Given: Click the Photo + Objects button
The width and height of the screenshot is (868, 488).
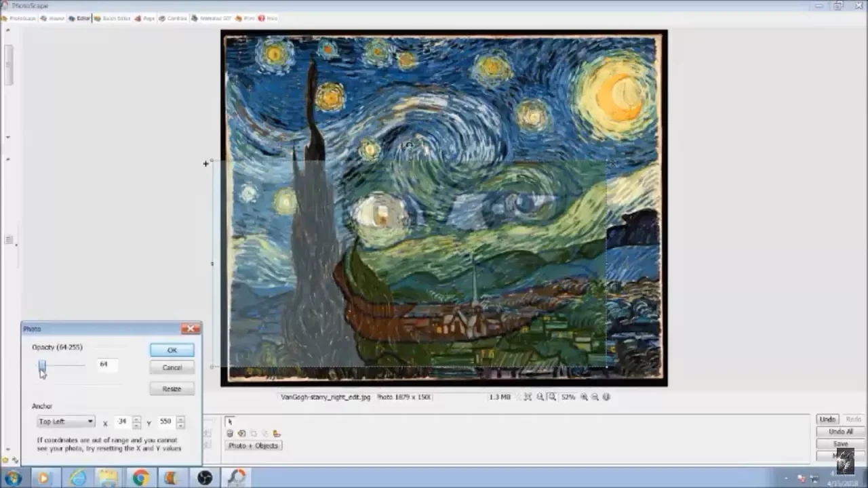Looking at the screenshot, I should [x=253, y=445].
